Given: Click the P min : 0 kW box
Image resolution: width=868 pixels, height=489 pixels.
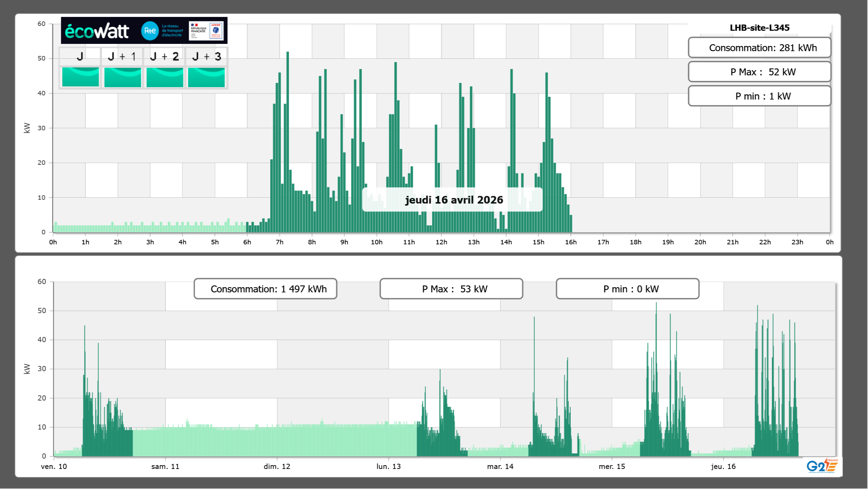Looking at the screenshot, I should pos(627,289).
